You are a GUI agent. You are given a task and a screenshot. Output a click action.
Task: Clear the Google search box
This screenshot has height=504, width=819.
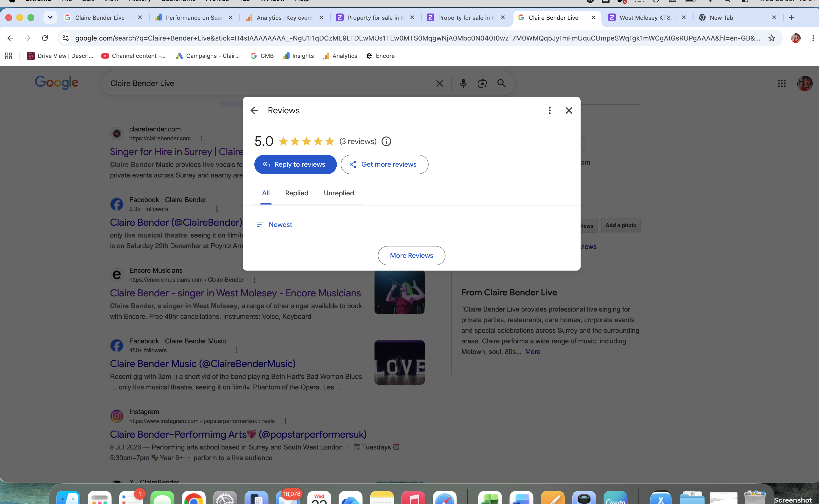439,83
